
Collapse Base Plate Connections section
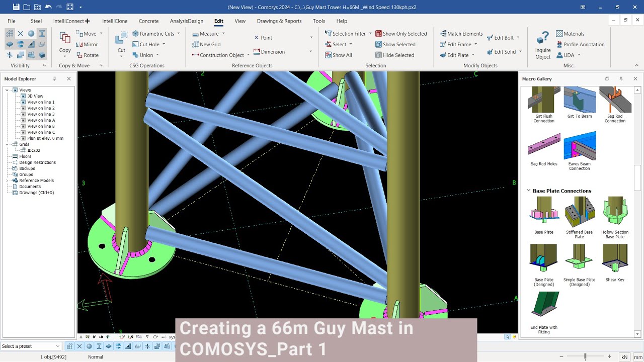(x=528, y=191)
